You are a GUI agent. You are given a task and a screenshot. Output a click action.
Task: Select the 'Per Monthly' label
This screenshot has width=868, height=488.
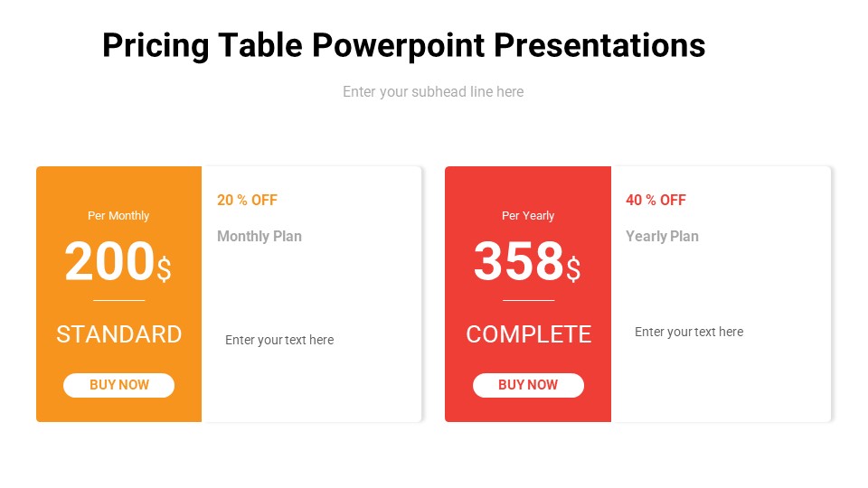(118, 216)
